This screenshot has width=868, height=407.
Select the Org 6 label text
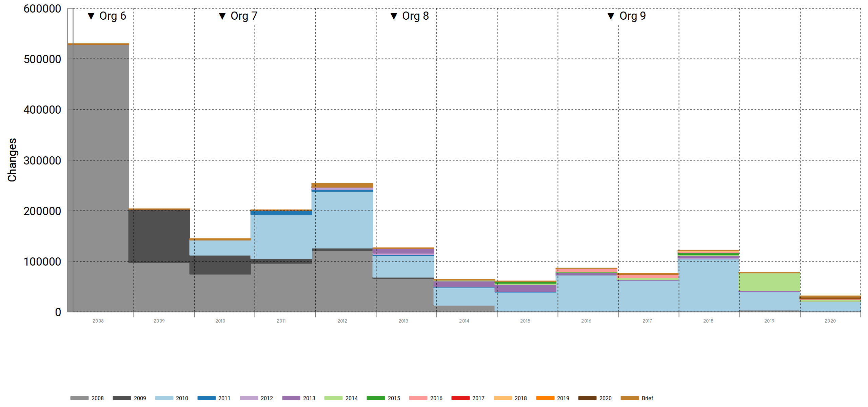pyautogui.click(x=113, y=16)
